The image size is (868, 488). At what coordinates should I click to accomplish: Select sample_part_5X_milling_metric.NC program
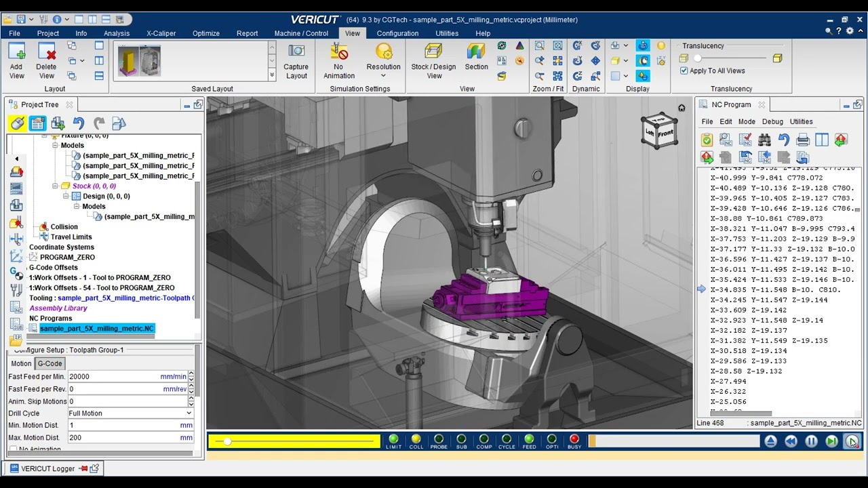click(97, 328)
